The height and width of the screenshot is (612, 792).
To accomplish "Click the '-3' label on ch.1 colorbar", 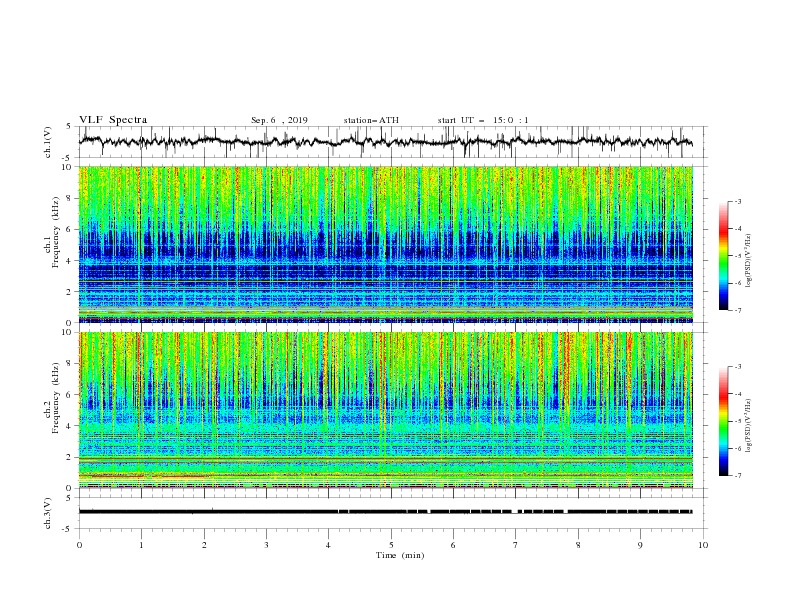I will tap(738, 201).
